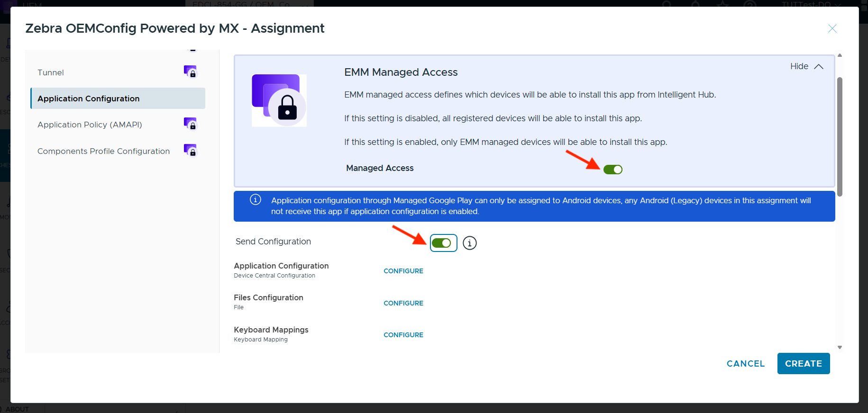Click the Application Policy (AMAPI) lock icon
This screenshot has width=868, height=413.
pos(190,124)
